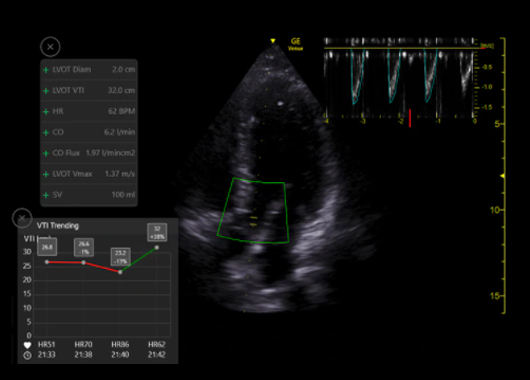
Task: Close the VTI Trending panel
Action: click(x=22, y=218)
